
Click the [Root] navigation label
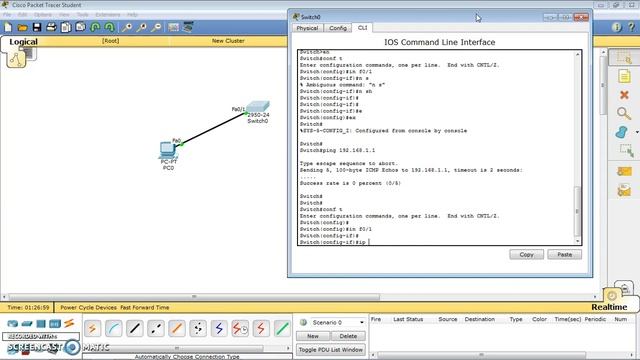[x=110, y=41]
